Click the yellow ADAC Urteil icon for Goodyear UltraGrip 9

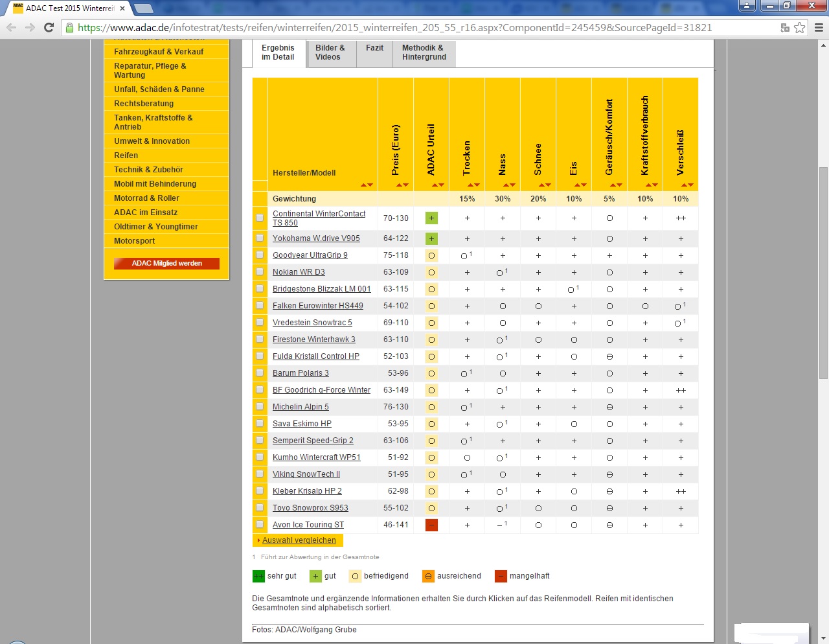coord(431,255)
